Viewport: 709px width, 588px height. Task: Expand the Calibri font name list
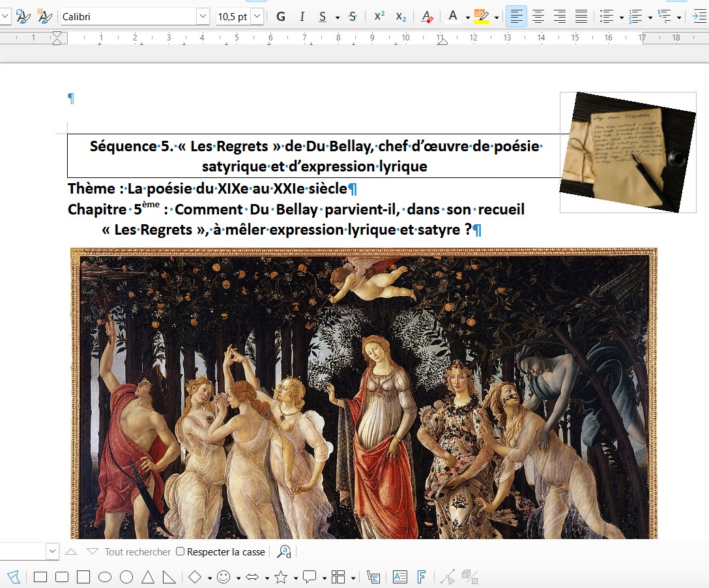point(203,16)
